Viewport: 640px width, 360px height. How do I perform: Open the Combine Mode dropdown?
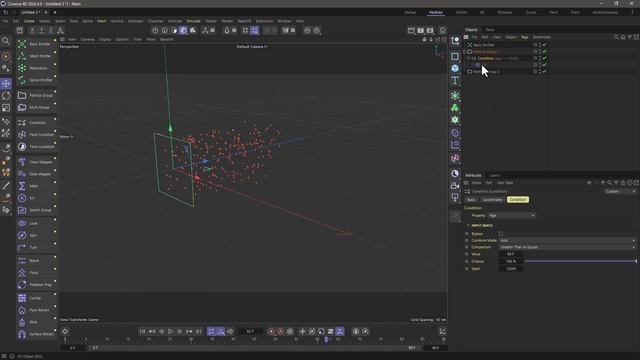coord(567,240)
